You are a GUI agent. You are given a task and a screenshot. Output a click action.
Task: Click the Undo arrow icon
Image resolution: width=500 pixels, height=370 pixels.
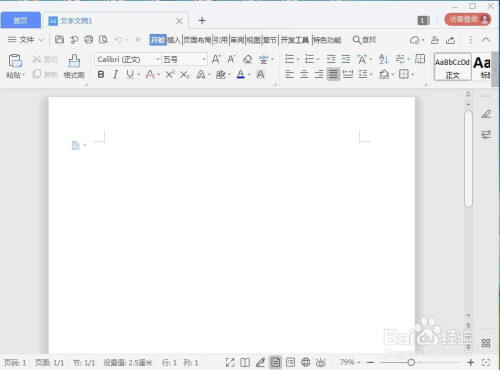[119, 40]
